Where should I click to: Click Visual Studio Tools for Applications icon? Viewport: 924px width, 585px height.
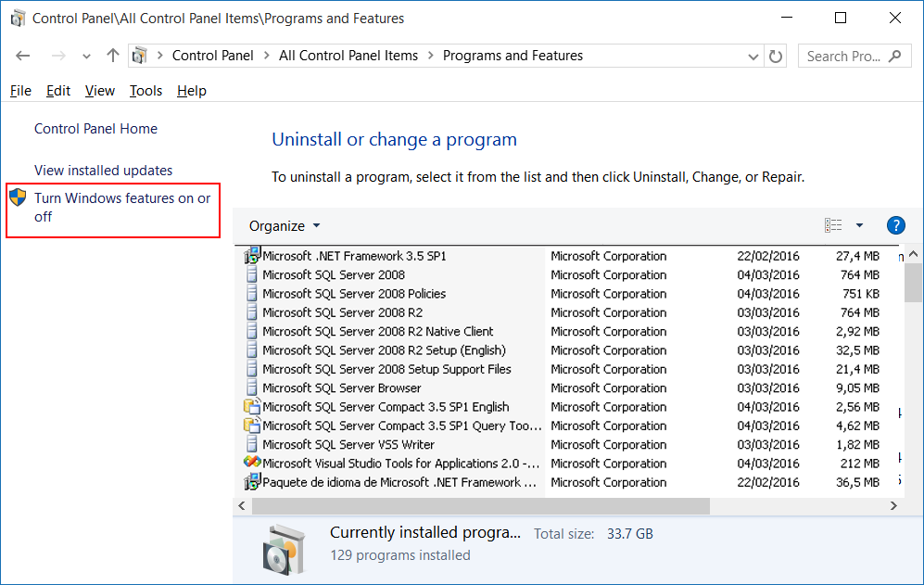pyautogui.click(x=252, y=463)
